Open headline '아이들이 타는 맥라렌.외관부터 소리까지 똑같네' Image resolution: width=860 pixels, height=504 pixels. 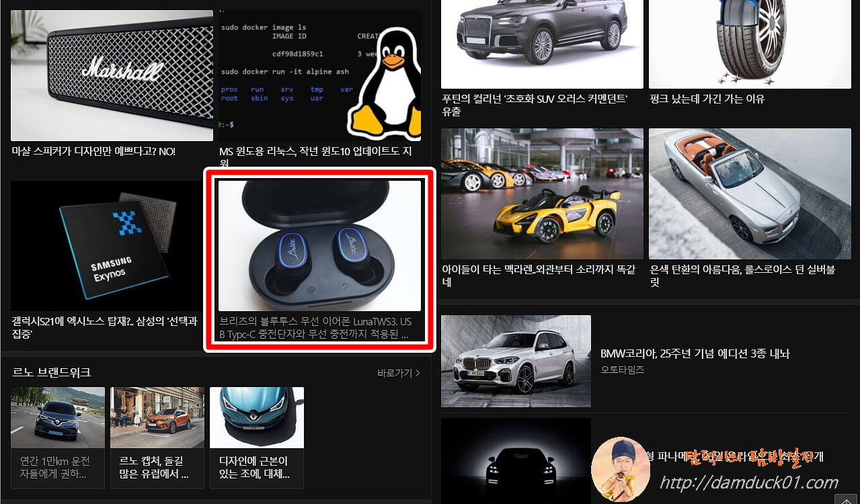pos(539,276)
